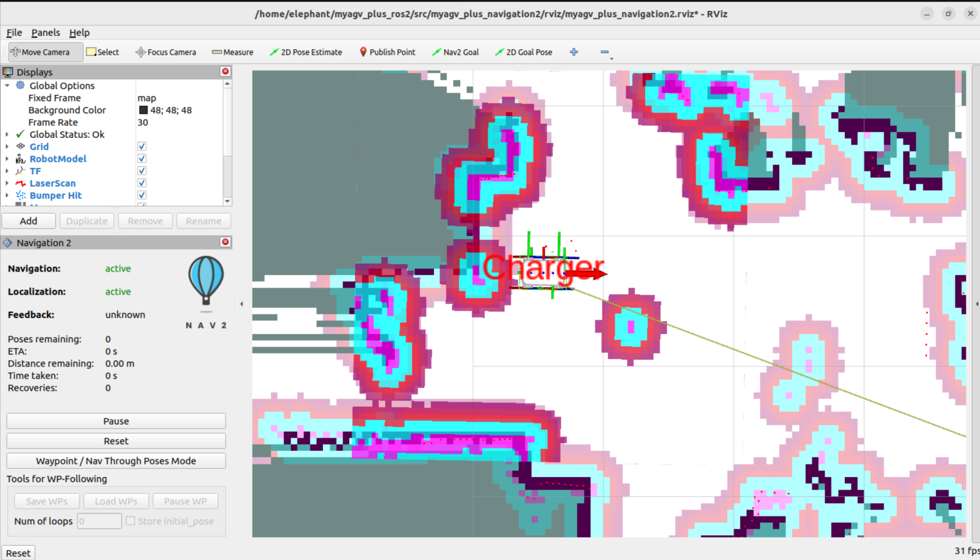Pause navigation with the Pause button
This screenshot has width=980, height=560.
coord(116,421)
